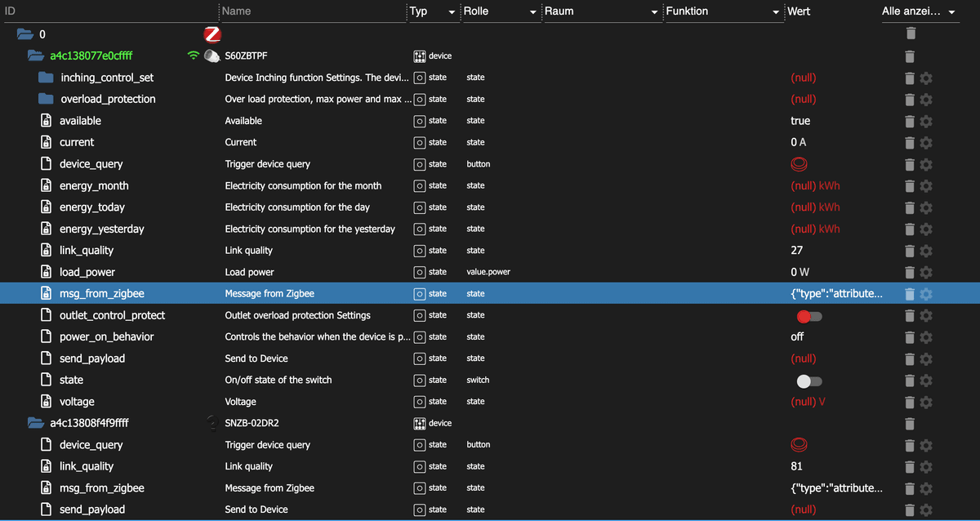Delete the msg_from_zigbee state via trash icon
Viewport: 980px width, 521px height.
click(911, 294)
